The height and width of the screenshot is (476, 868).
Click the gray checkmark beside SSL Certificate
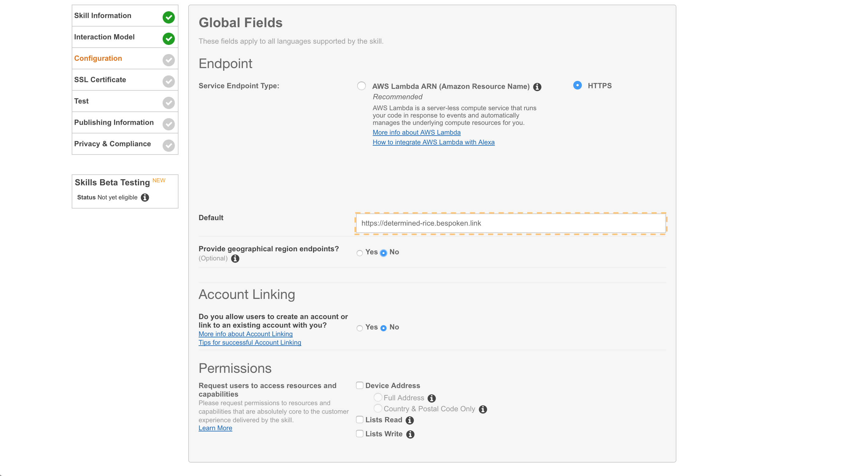[x=168, y=81]
